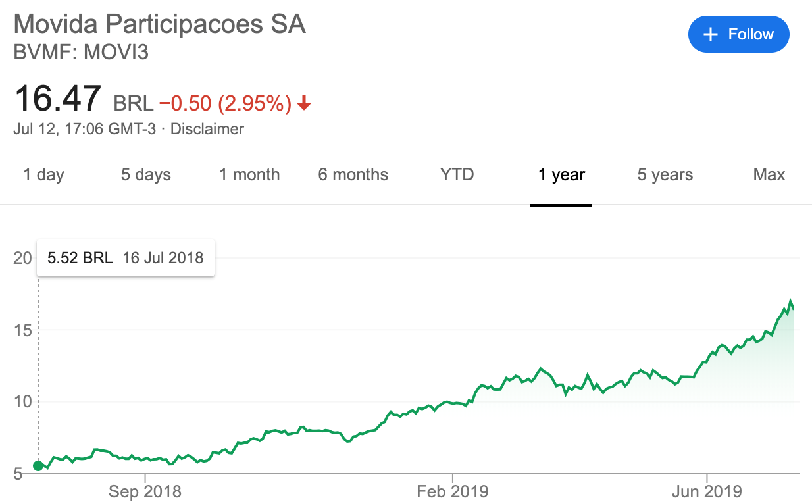Click the Movida Participacoes SA title
Viewport: 812px width, 504px height.
(x=160, y=24)
